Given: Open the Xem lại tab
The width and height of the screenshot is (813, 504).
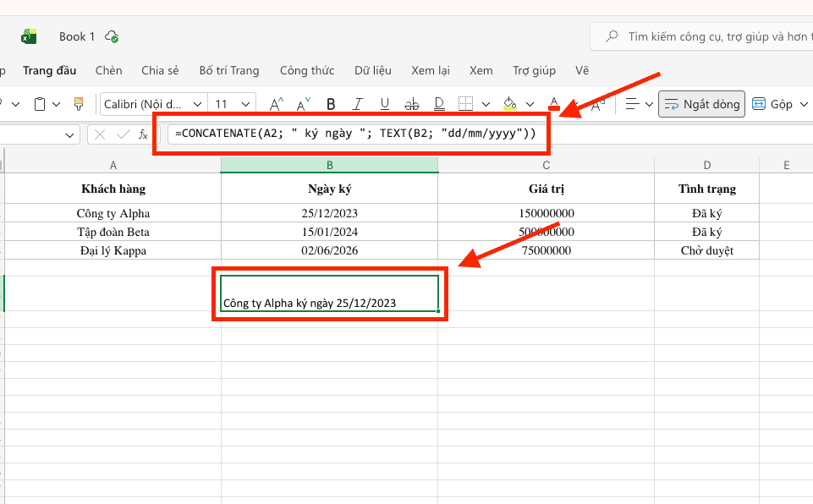Looking at the screenshot, I should (431, 70).
